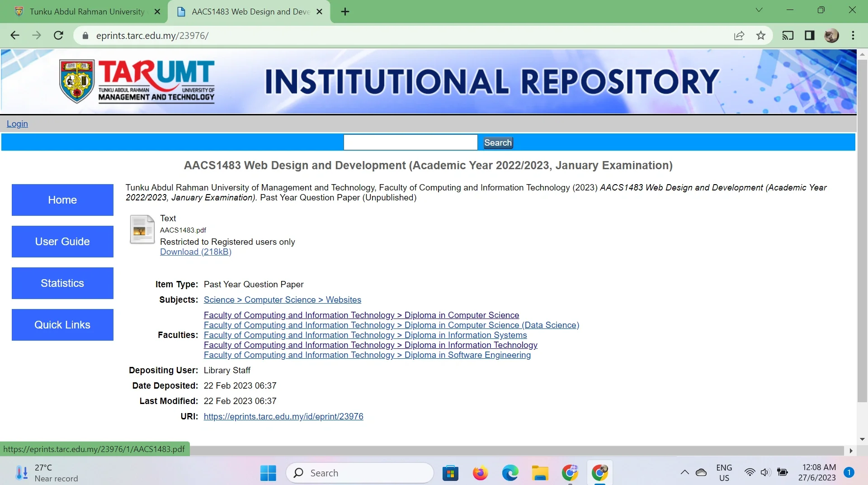Open the notification badge
This screenshot has width=868, height=485.
pos(849,473)
